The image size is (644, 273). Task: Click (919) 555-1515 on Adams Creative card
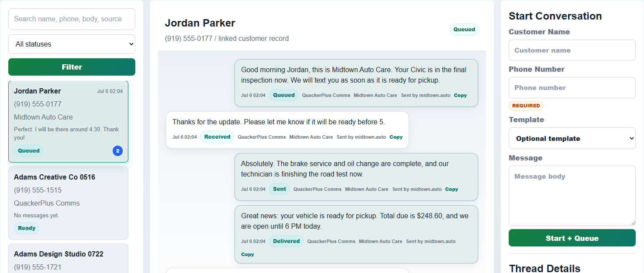(x=38, y=190)
